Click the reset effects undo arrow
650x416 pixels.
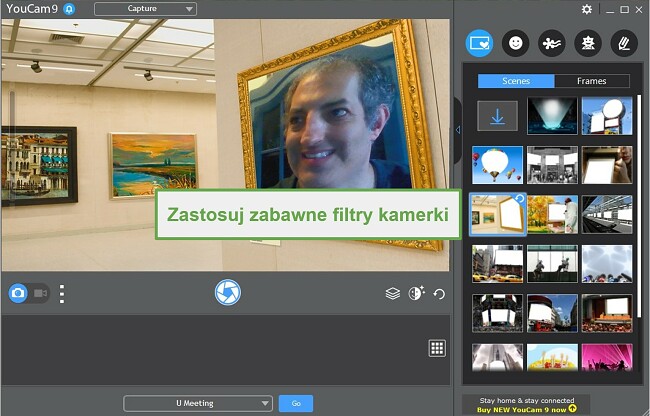(439, 294)
